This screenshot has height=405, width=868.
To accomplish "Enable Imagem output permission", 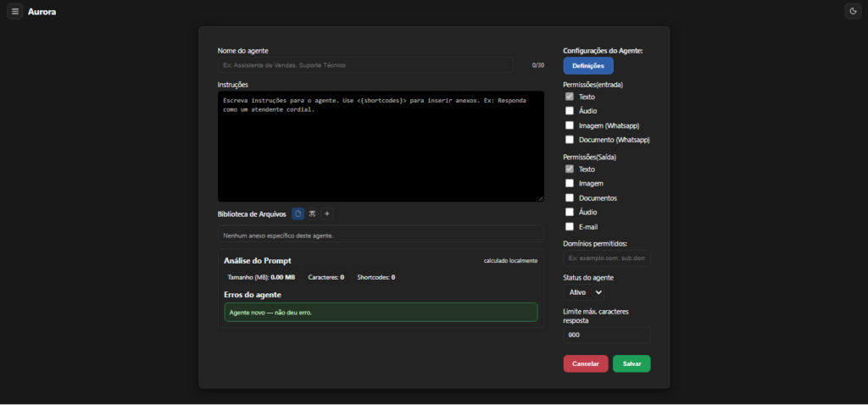I will [x=570, y=183].
